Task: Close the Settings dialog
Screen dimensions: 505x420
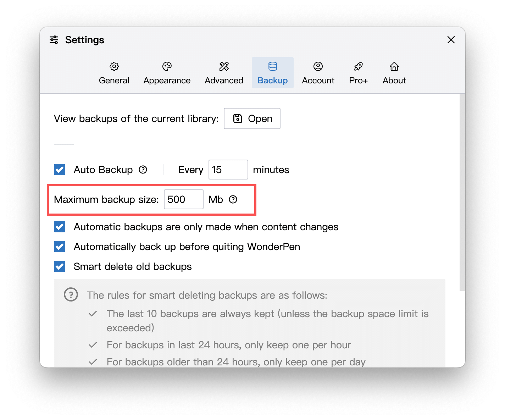Action: click(x=451, y=40)
